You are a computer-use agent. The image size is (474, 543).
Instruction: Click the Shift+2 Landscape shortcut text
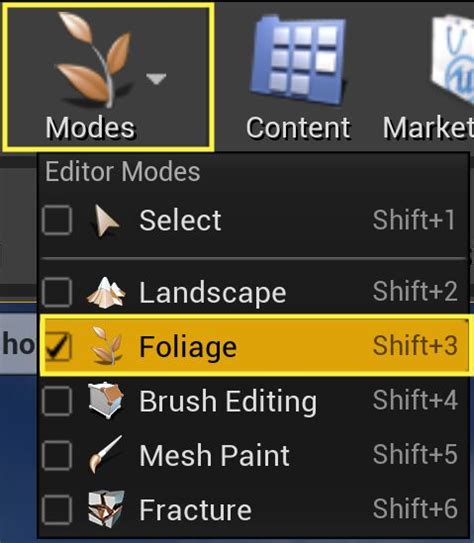click(415, 291)
